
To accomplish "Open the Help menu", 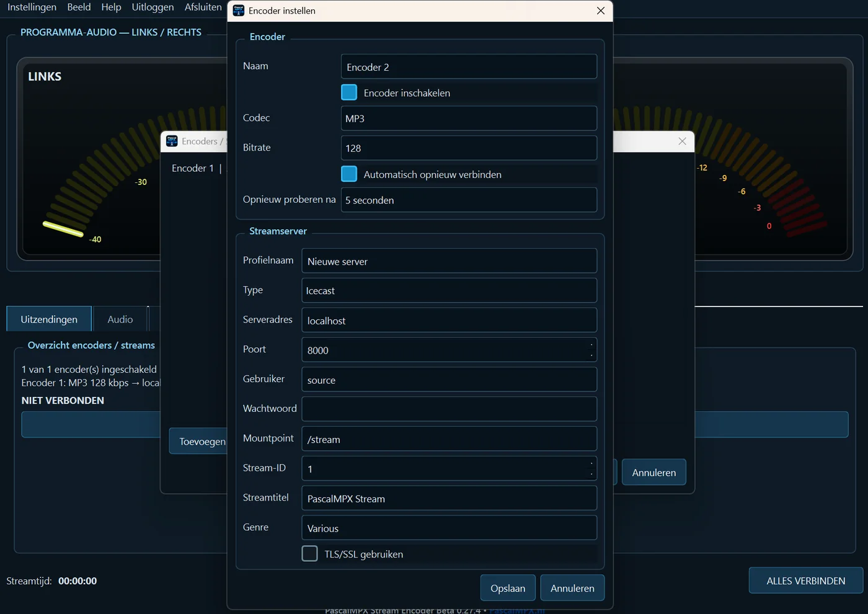I will pos(111,7).
